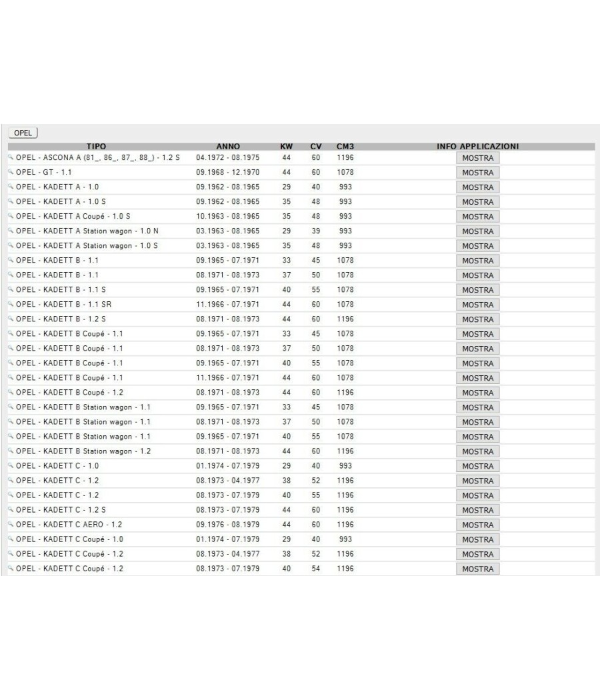The image size is (600, 700).
Task: Select row text KADETT A Station wagon - 1.0 N
Action: [87, 231]
